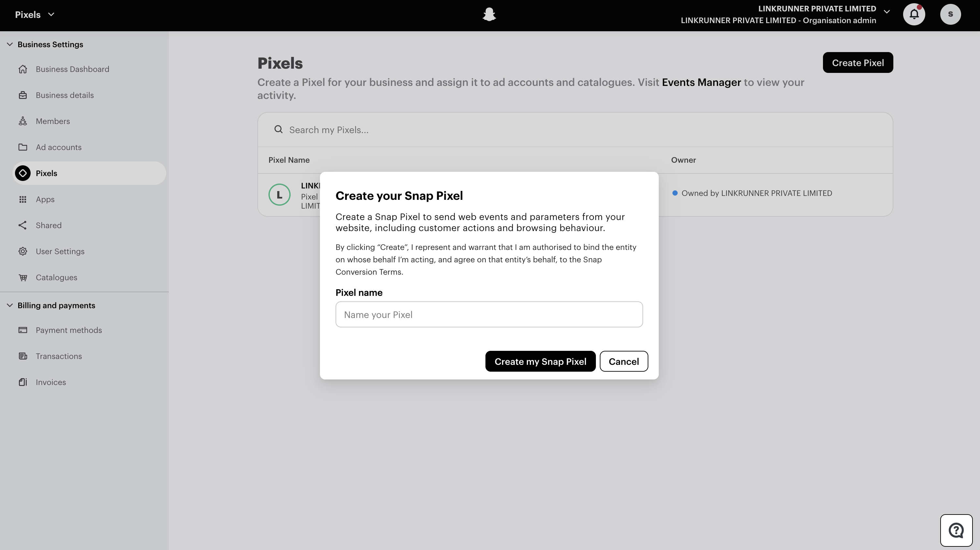
Task: Click the User Settings gear icon
Action: [x=23, y=251]
